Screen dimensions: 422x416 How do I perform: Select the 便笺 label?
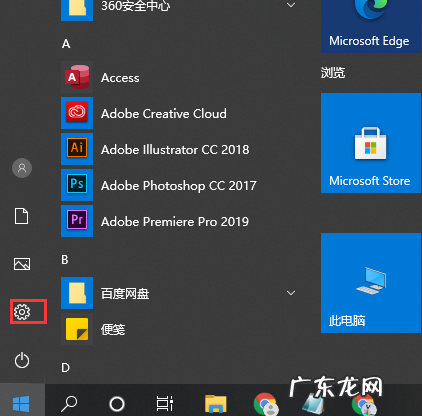click(x=113, y=330)
